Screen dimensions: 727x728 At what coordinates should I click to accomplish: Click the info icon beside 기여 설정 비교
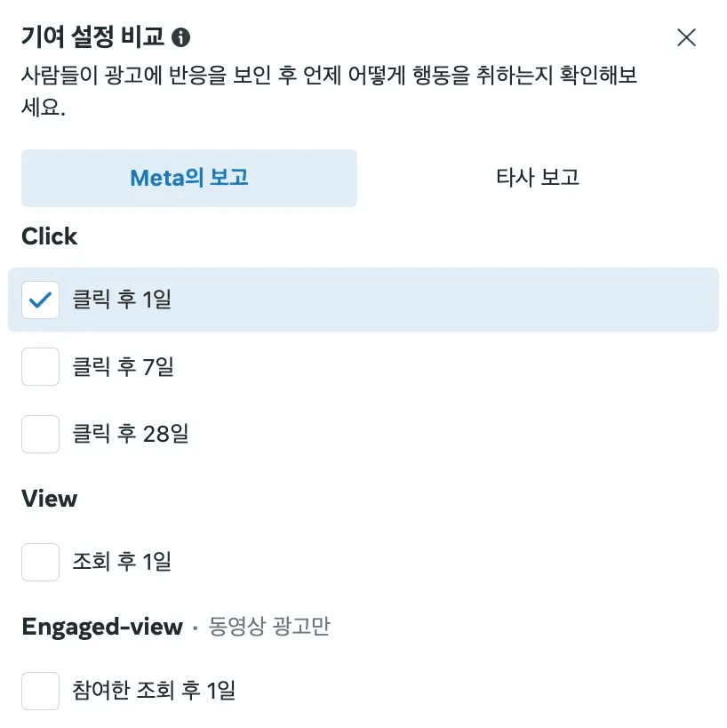[181, 37]
